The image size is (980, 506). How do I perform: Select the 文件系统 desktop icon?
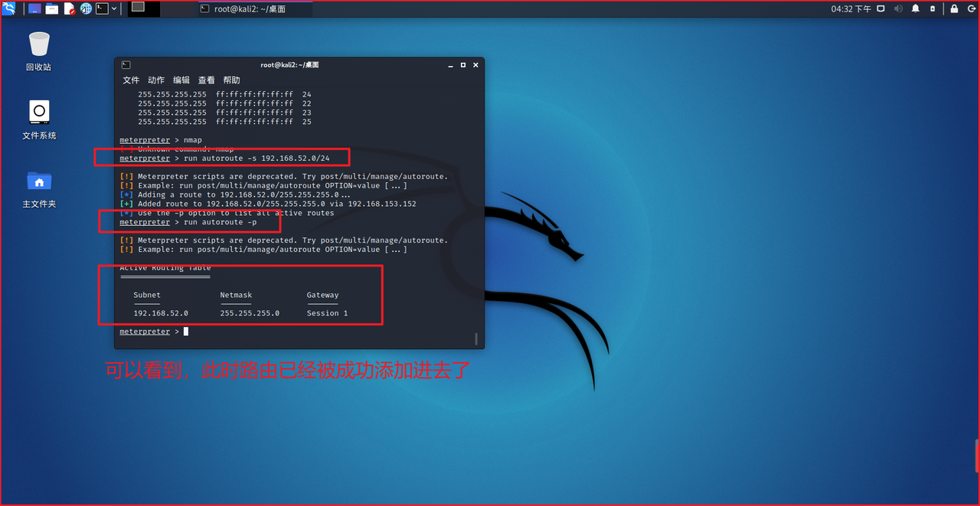pyautogui.click(x=39, y=120)
